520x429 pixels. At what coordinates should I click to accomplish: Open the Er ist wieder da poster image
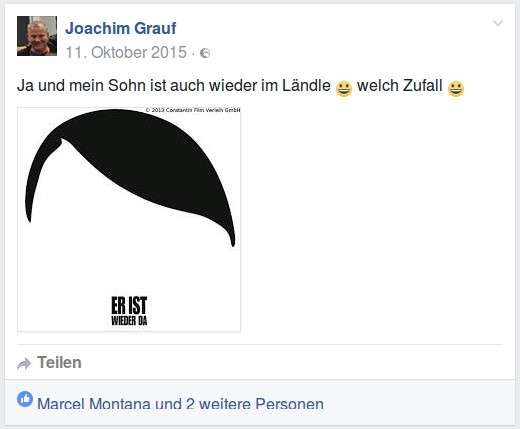click(129, 219)
